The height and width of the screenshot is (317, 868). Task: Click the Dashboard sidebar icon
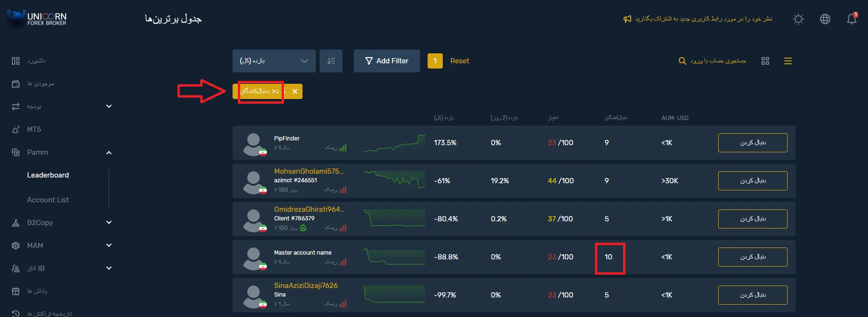tap(16, 61)
